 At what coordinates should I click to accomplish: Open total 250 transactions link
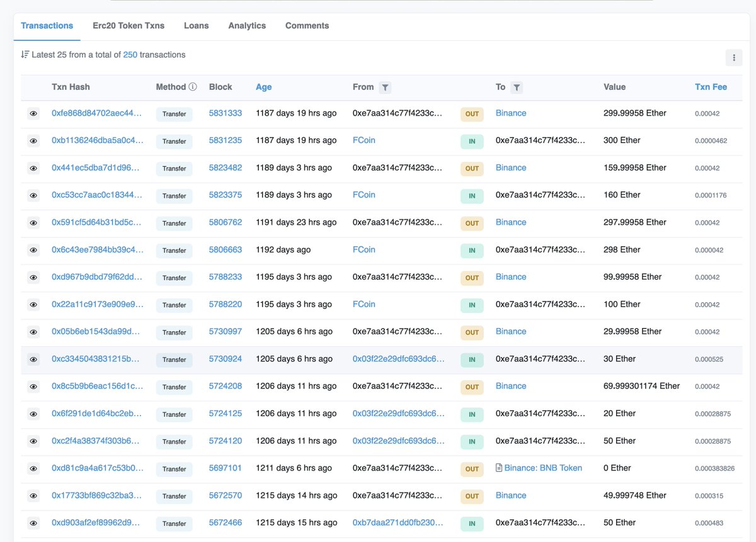point(130,55)
